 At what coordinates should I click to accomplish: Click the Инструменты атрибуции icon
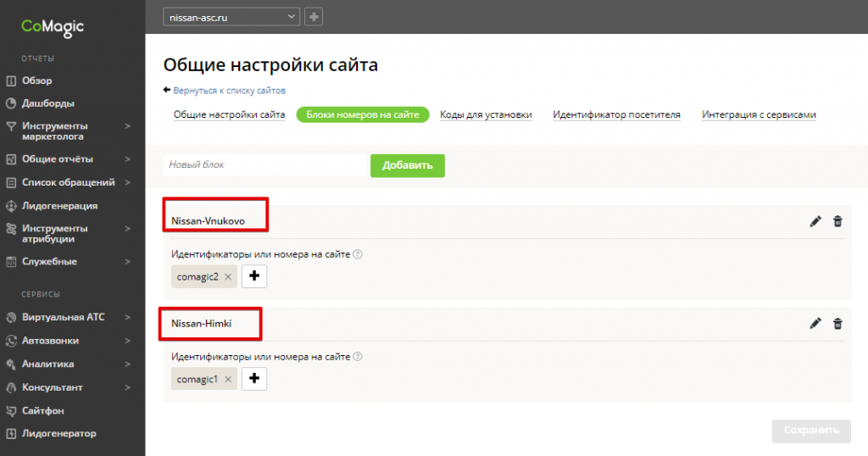coord(11,229)
